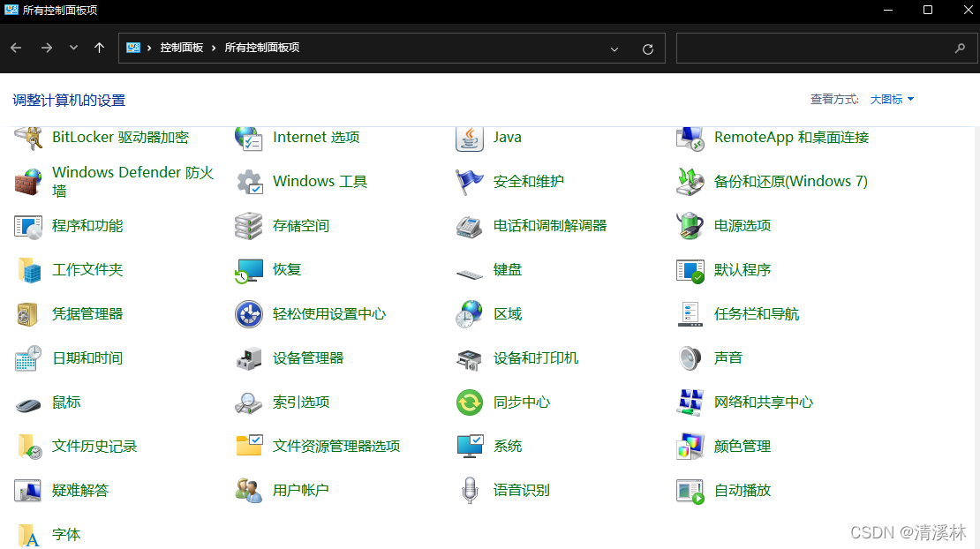Open 自动播放 icon
Screen dimensions: 980x549
click(690, 491)
